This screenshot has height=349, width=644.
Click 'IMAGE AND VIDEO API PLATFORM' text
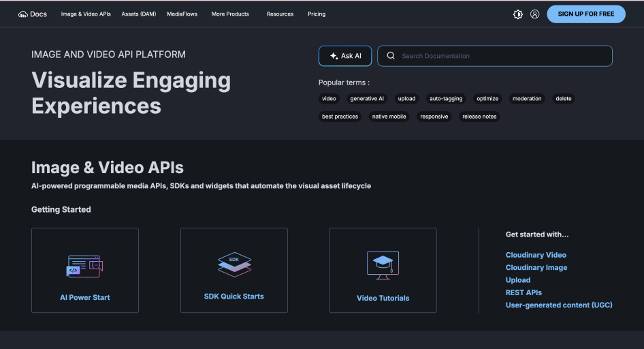click(x=108, y=55)
